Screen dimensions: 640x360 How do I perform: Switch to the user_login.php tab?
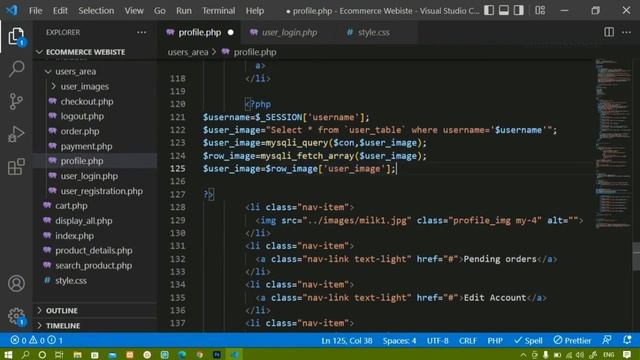289,32
